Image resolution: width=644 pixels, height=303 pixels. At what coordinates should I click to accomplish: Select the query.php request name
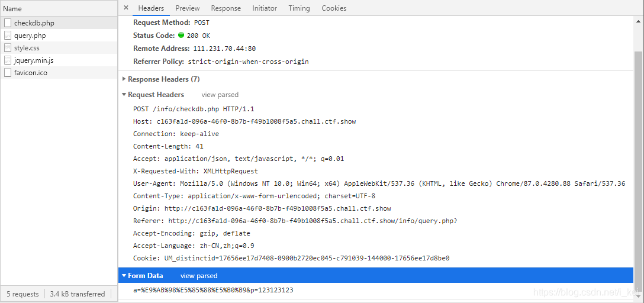(30, 36)
